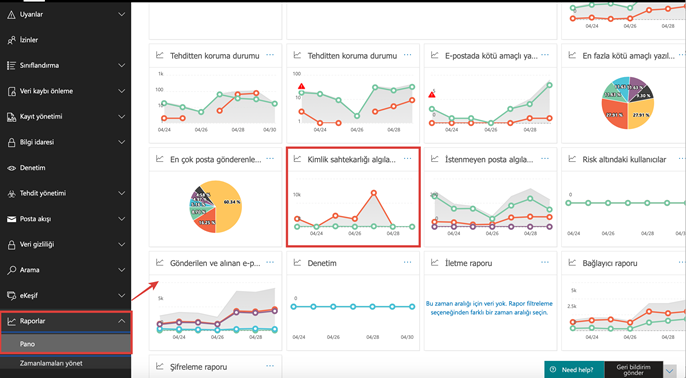Collapse the Raporlar section chevron
The height and width of the screenshot is (378, 686).
point(122,321)
